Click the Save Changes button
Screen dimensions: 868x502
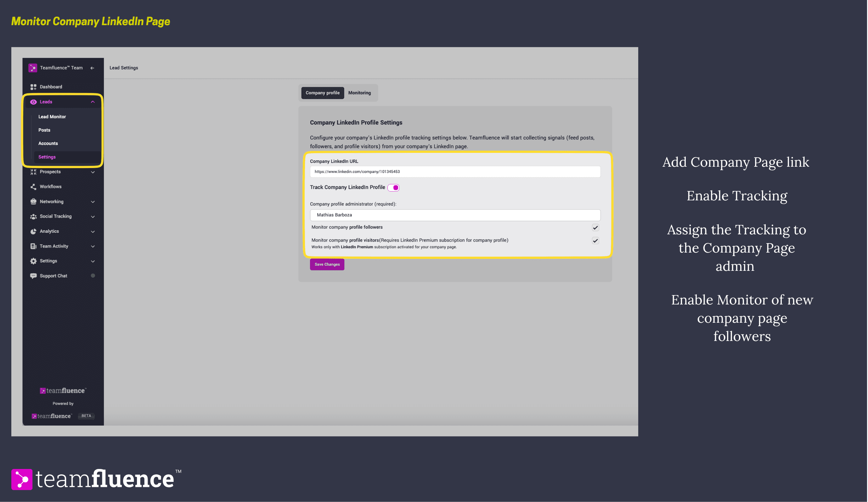click(327, 264)
